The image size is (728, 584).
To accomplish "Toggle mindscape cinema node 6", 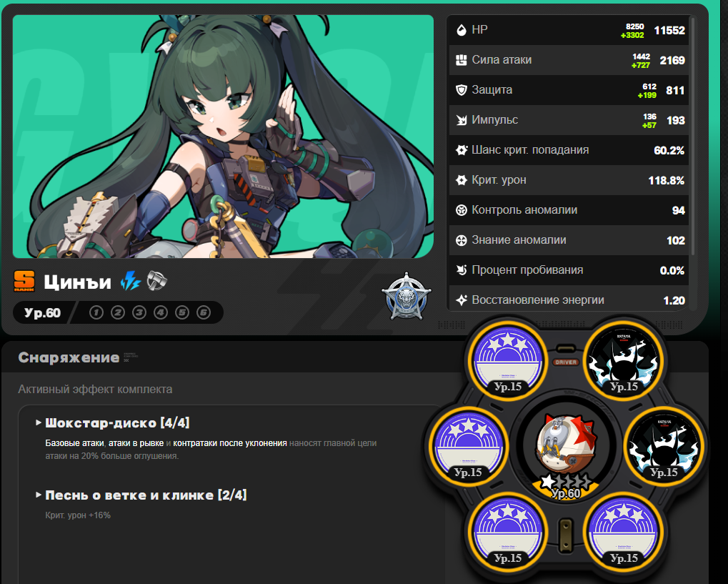I will 204,312.
